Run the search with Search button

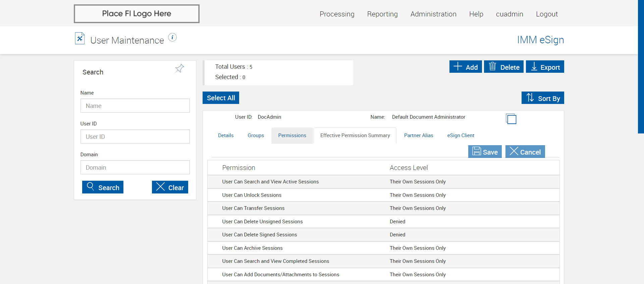pyautogui.click(x=103, y=187)
